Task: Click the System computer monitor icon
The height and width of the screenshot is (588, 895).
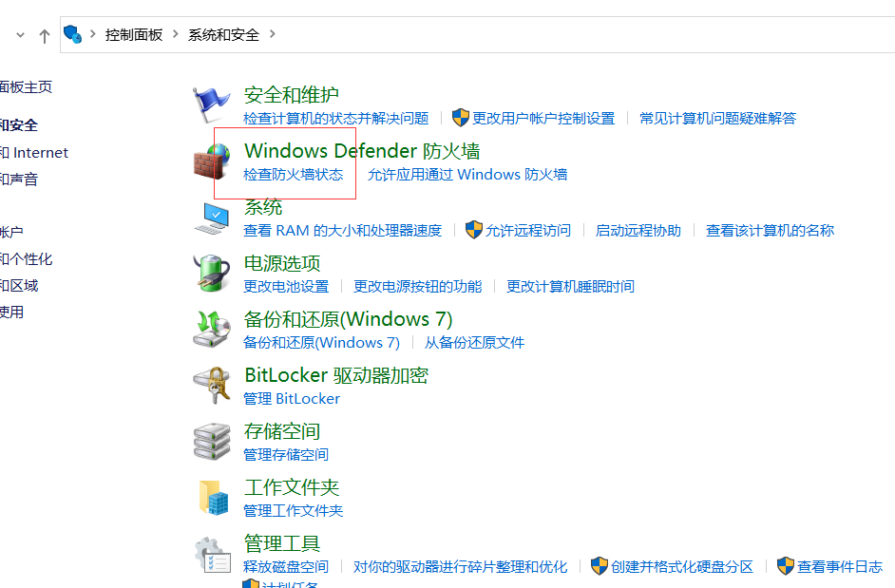Action: 212,218
